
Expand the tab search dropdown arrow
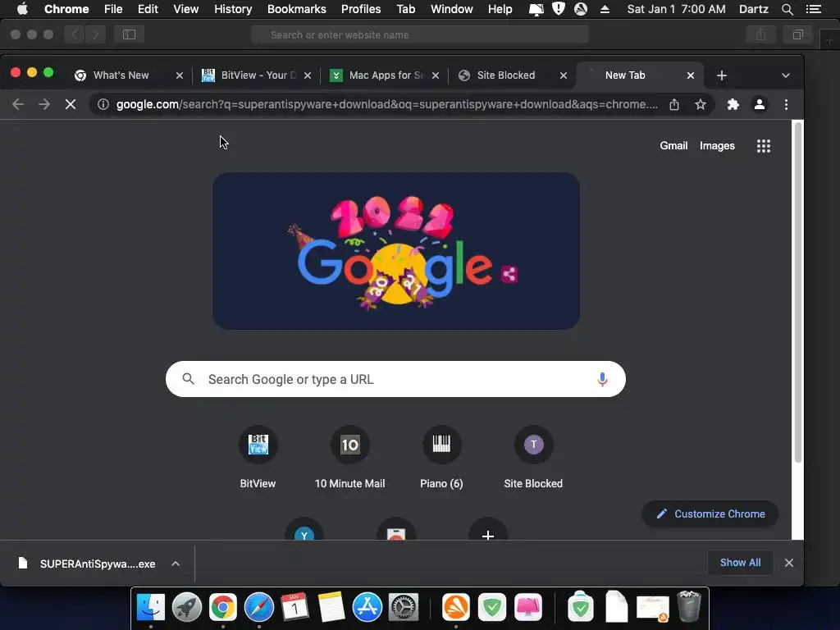(x=785, y=75)
